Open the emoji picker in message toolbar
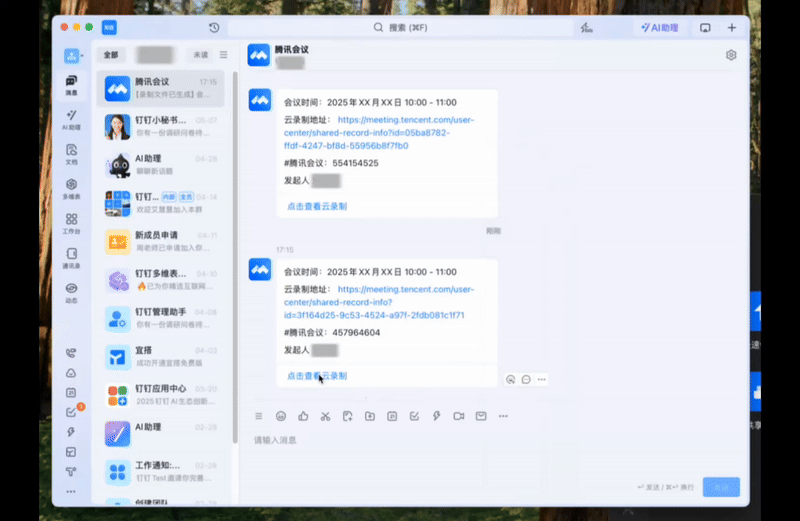The width and height of the screenshot is (800, 521). [281, 416]
